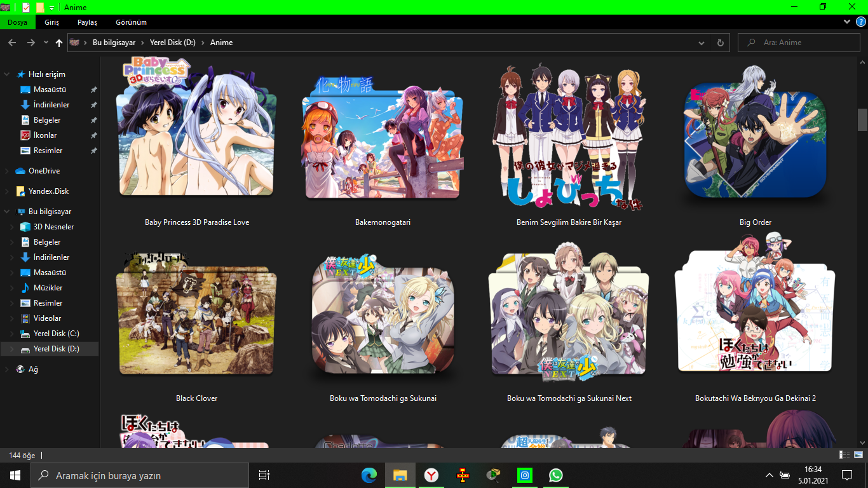
Task: Expand the Müzikler node
Action: tap(12, 288)
